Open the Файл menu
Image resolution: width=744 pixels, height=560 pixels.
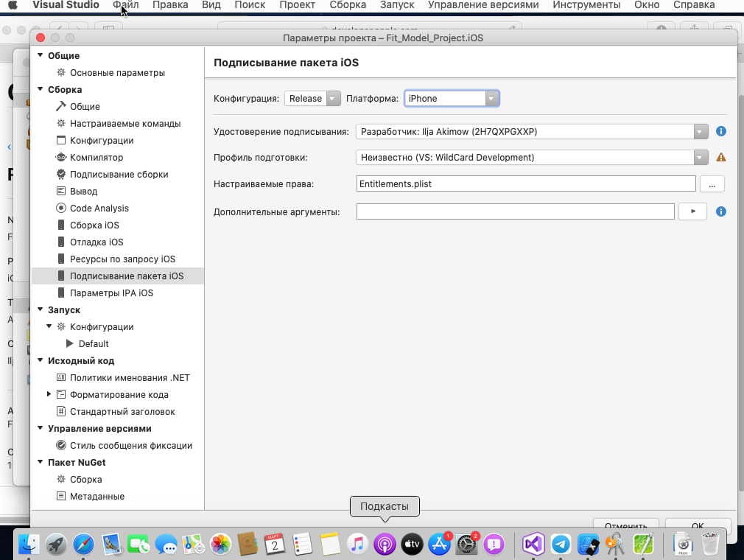pos(126,4)
